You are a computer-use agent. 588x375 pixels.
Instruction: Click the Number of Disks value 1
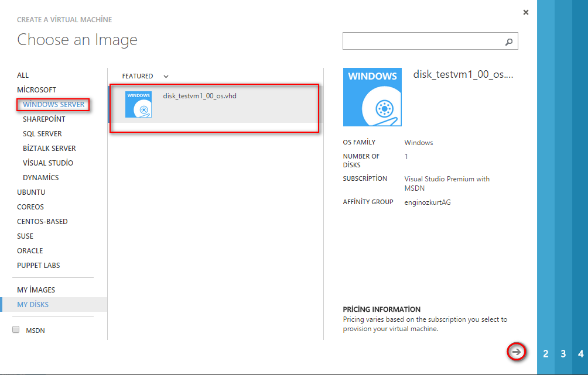tap(406, 157)
